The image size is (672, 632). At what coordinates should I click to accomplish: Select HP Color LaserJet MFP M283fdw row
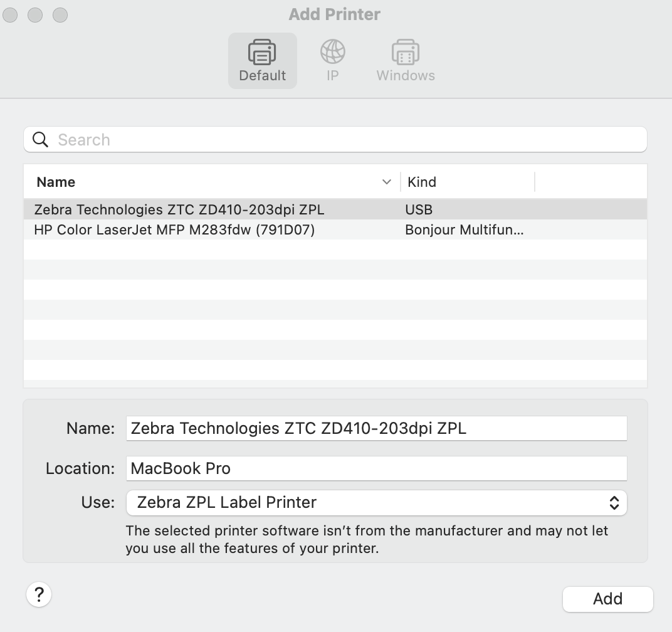(x=335, y=230)
